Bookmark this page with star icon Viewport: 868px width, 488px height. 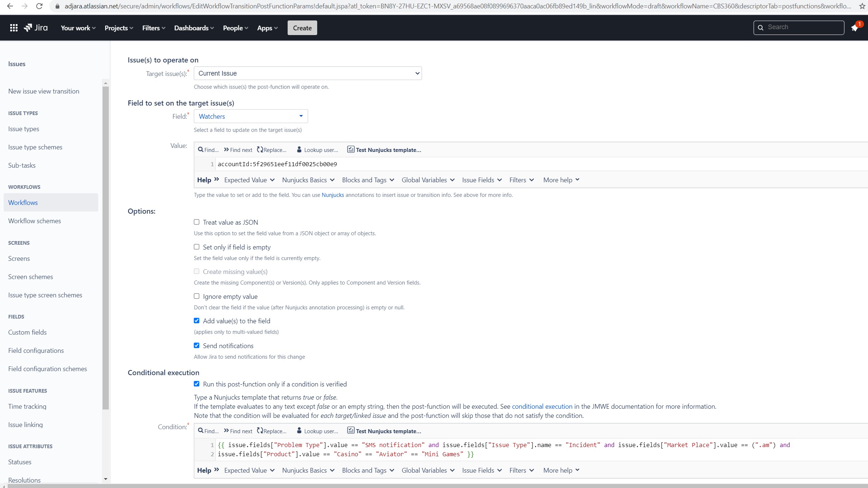[862, 6]
